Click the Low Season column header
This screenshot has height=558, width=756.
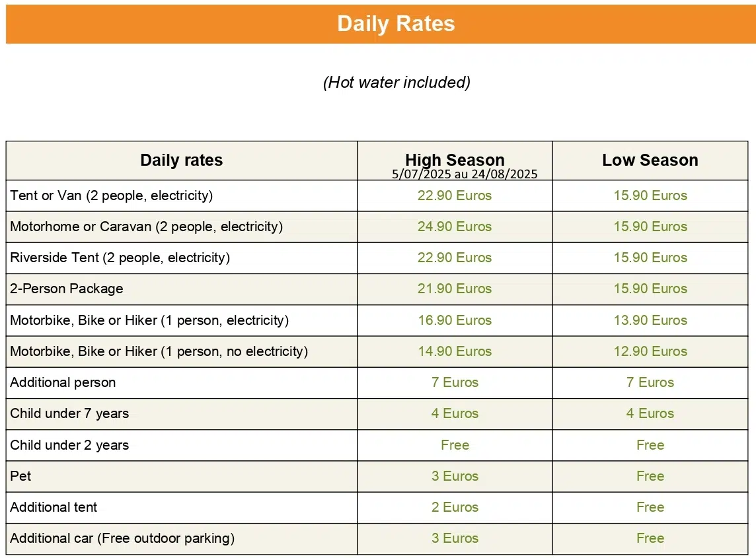[x=650, y=160]
